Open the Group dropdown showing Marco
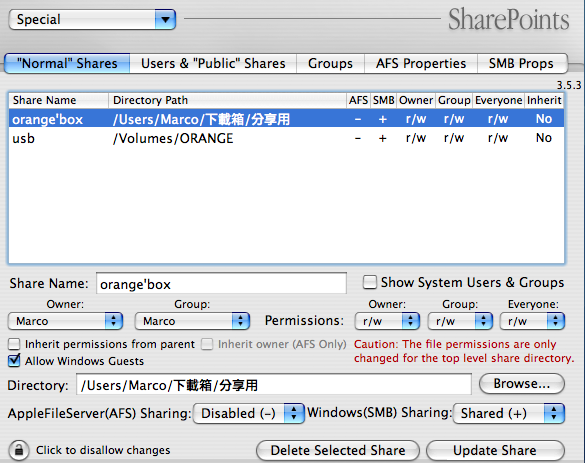This screenshot has width=585, height=463. [192, 321]
